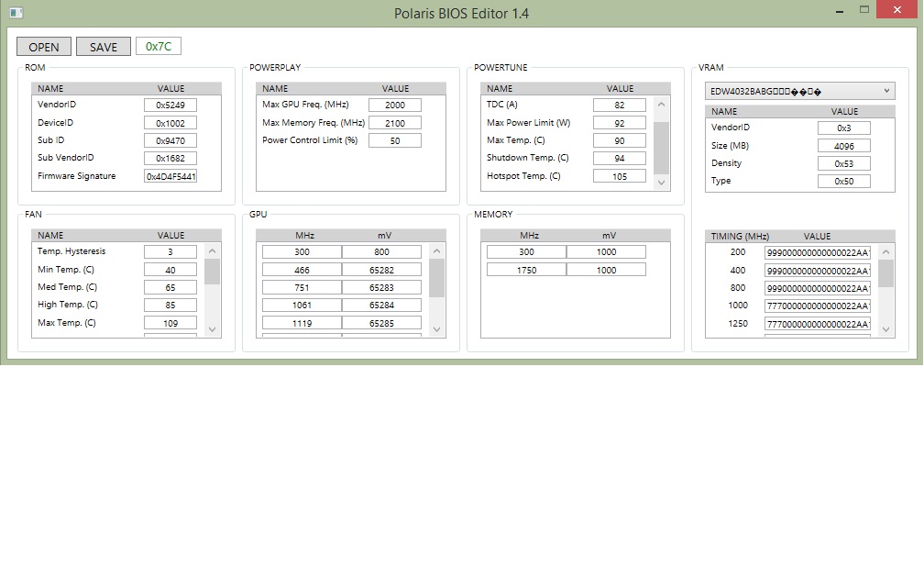Edit the MEMORY 1750 MHz field

tap(526, 270)
